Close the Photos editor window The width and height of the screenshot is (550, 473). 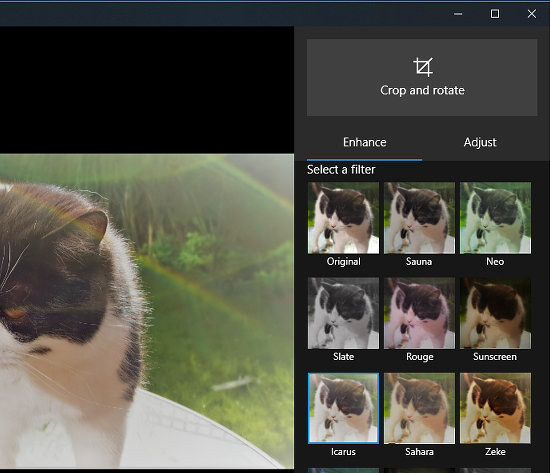pos(532,14)
